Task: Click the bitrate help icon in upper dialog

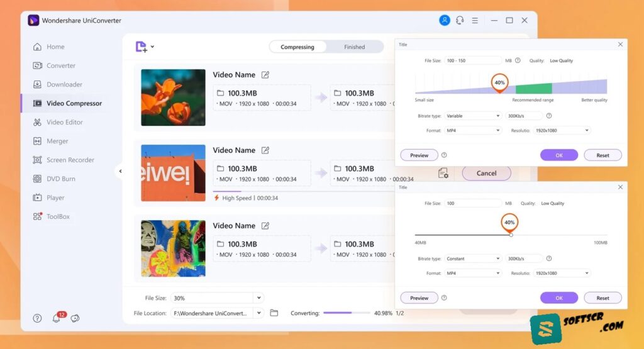Action: (548, 116)
